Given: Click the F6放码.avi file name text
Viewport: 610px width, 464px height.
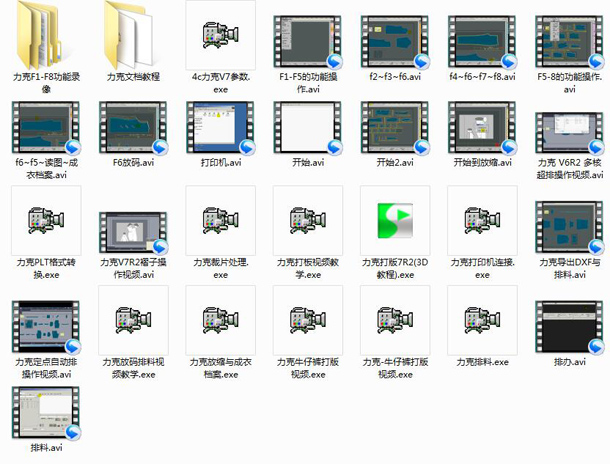Looking at the screenshot, I should pos(133,163).
